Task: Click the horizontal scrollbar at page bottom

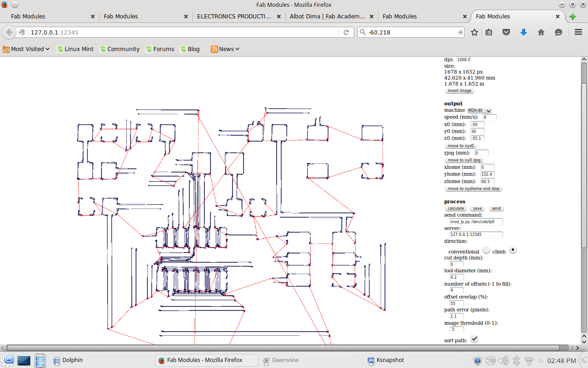Action: [283, 348]
